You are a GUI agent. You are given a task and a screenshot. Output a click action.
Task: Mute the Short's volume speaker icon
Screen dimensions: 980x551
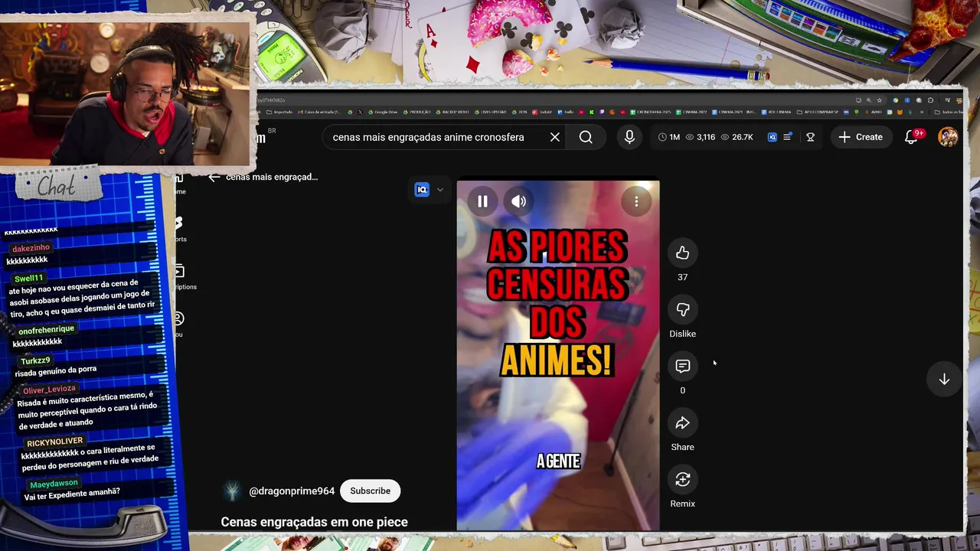[x=519, y=201]
